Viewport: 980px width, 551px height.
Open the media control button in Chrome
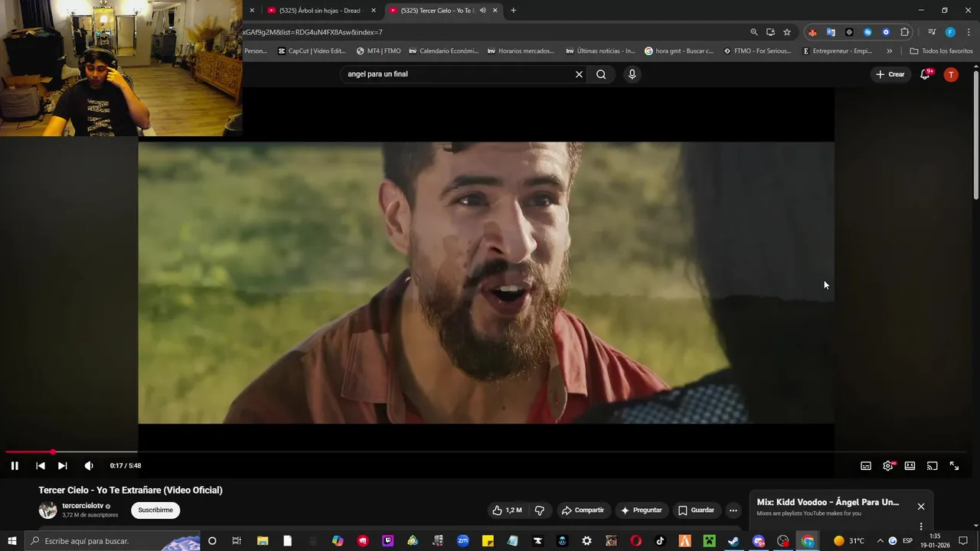(932, 32)
